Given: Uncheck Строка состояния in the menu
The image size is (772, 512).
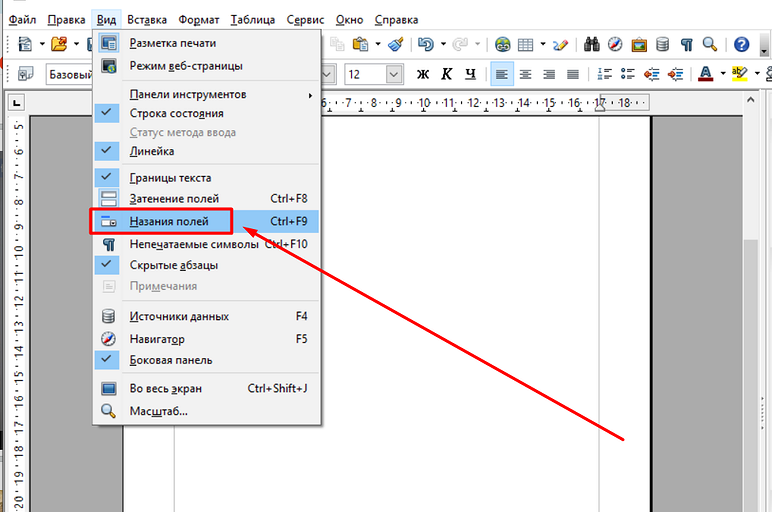Looking at the screenshot, I should 176,113.
